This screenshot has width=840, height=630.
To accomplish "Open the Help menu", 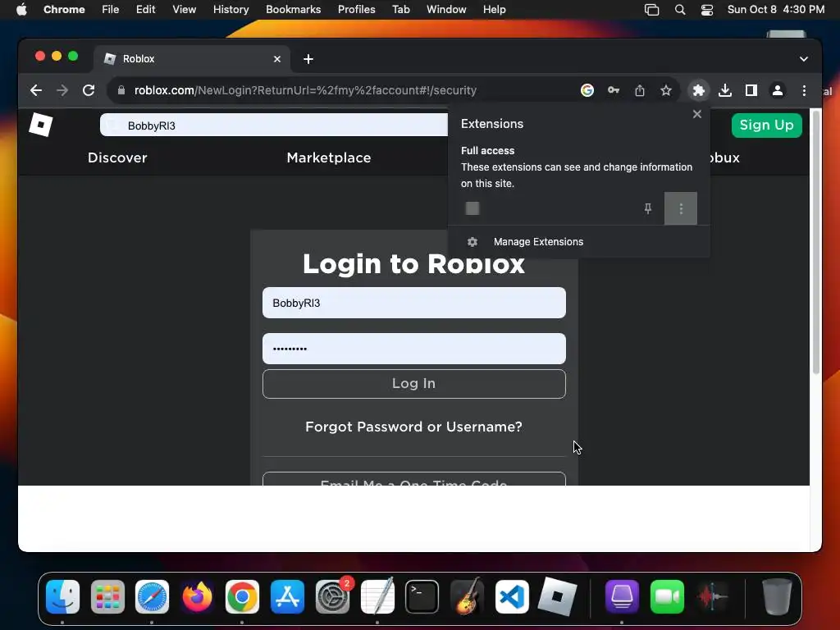I will (x=494, y=9).
